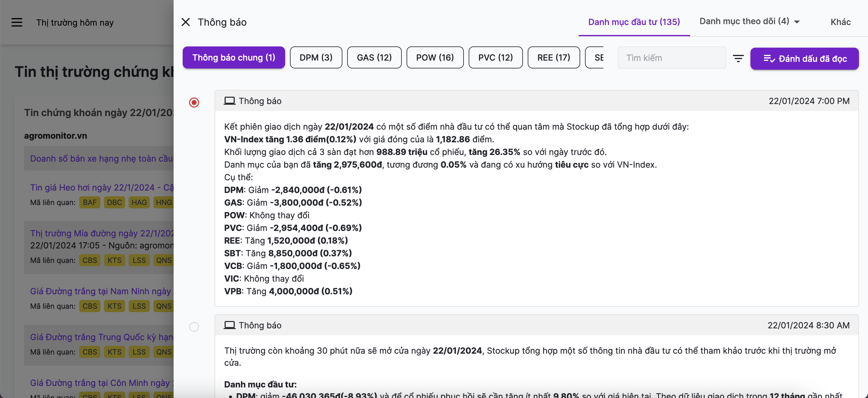Click the Danh mục đầu tư: heading
This screenshot has height=398, width=868.
pyautogui.click(x=260, y=384)
